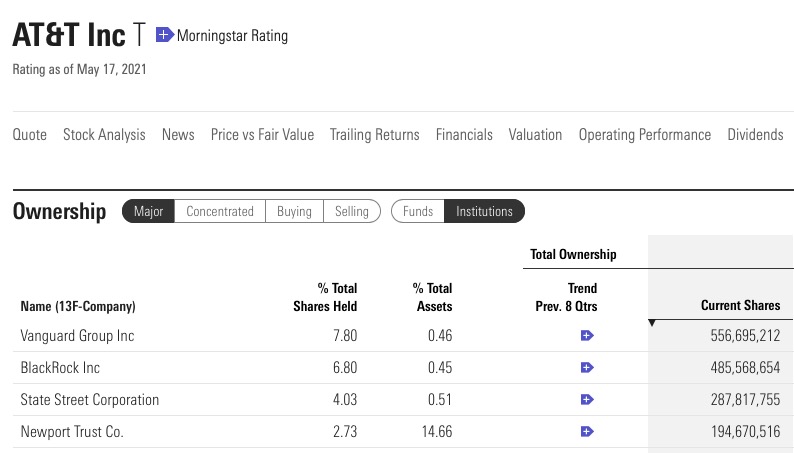This screenshot has height=453, width=794.
Task: Sort by the Current Shares header
Action: pos(741,305)
